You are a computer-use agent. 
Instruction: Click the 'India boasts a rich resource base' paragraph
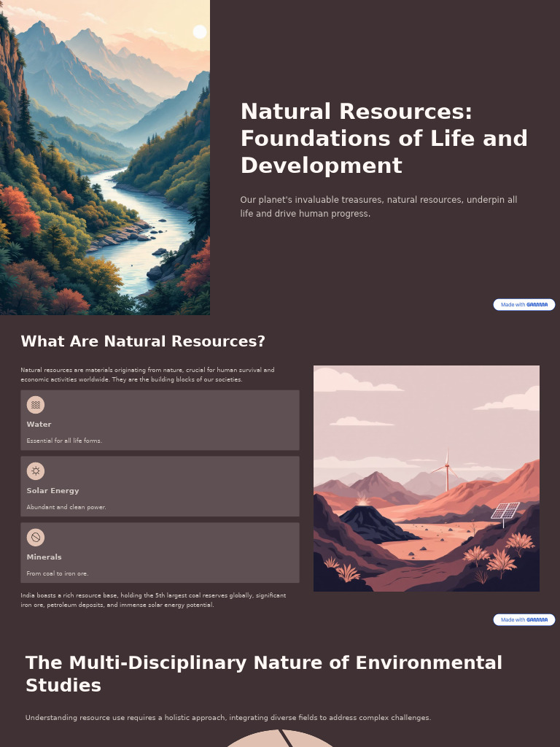[x=153, y=600]
